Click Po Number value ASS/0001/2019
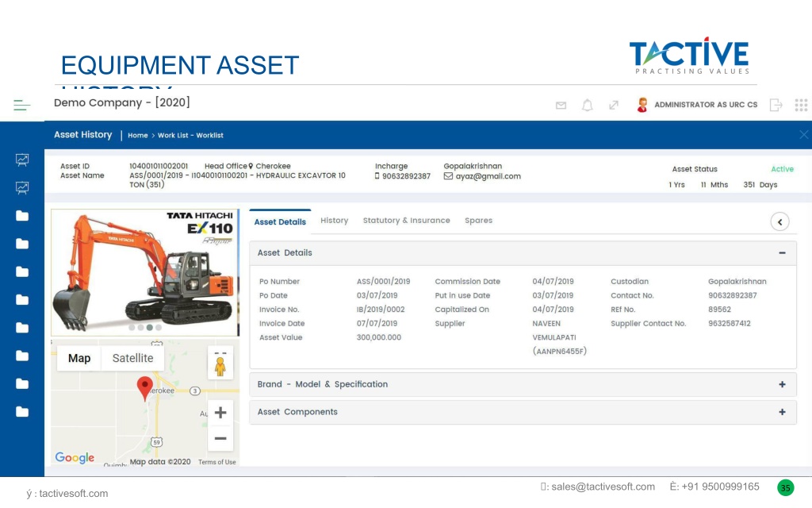The width and height of the screenshot is (812, 508). (x=383, y=282)
